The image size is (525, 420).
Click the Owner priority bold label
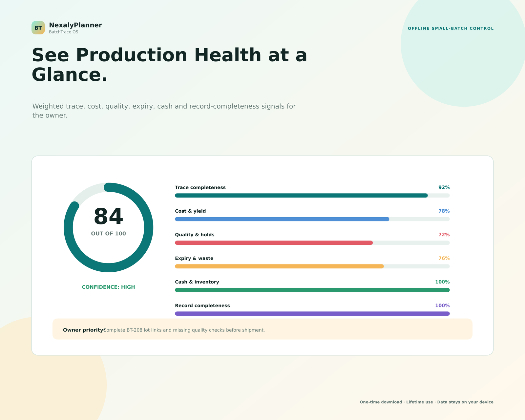click(84, 330)
